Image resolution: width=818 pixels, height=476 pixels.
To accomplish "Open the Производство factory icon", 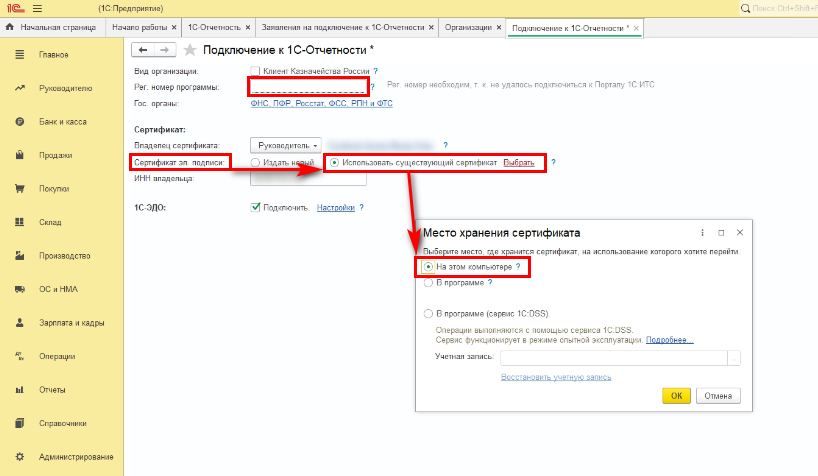I will 19,256.
